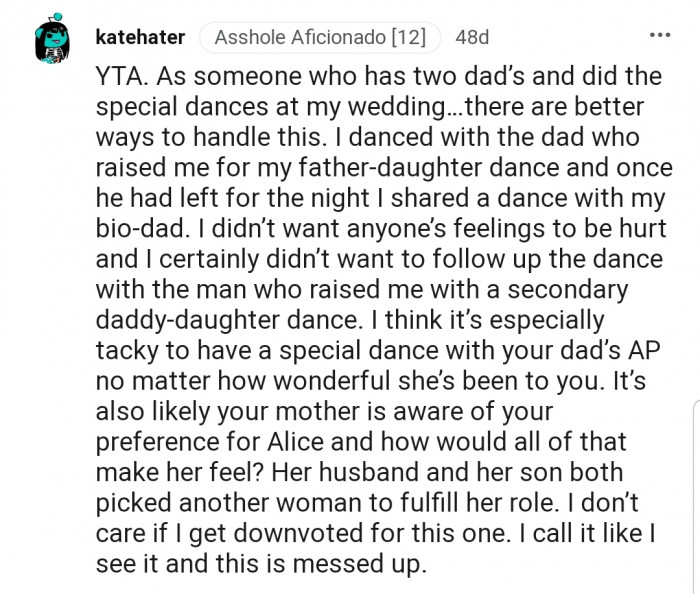This screenshot has width=700, height=594.
Task: Tap the word 'tacky' in the comment
Action: (126, 352)
